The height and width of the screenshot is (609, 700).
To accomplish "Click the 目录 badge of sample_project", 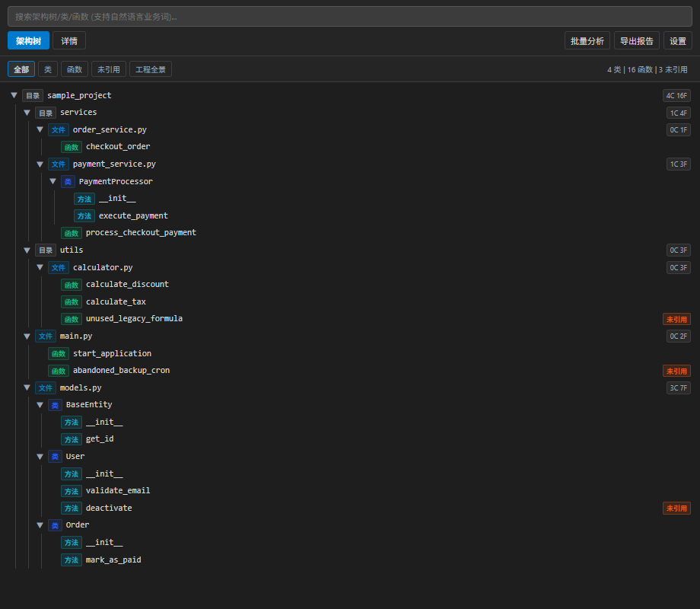I will coord(33,95).
